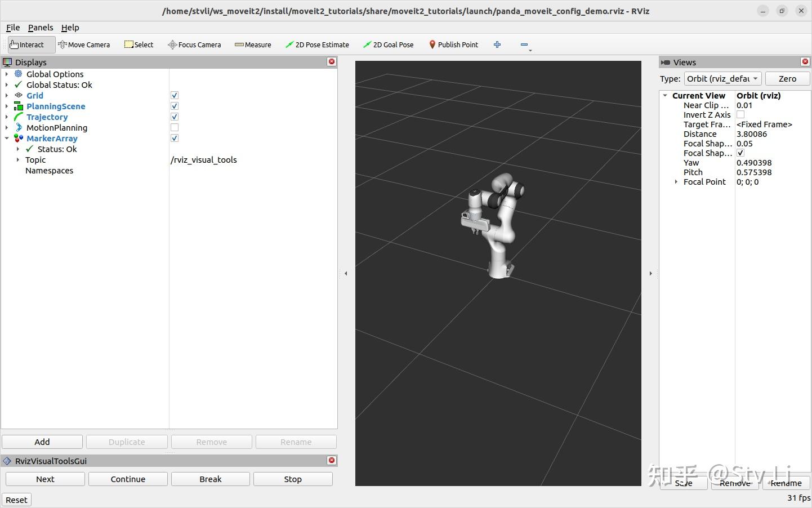The height and width of the screenshot is (508, 812).
Task: Expand the Focal Point property
Action: [x=676, y=181]
